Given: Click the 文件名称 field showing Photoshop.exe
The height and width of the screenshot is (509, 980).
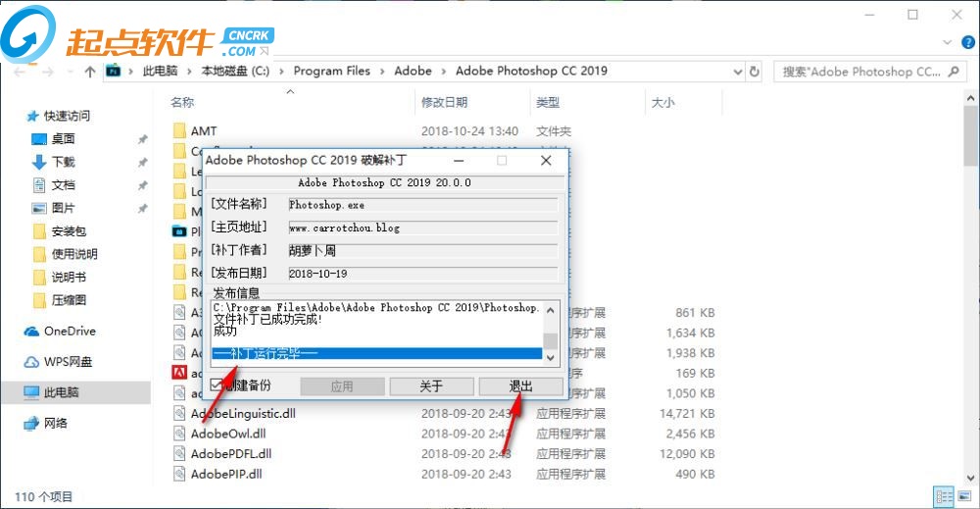Looking at the screenshot, I should (x=422, y=204).
